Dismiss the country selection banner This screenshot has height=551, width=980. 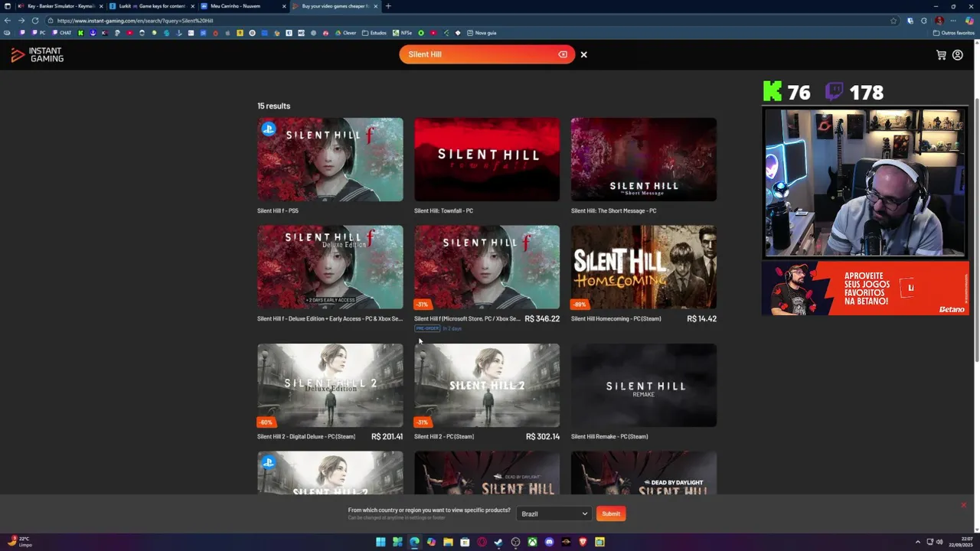[963, 505]
